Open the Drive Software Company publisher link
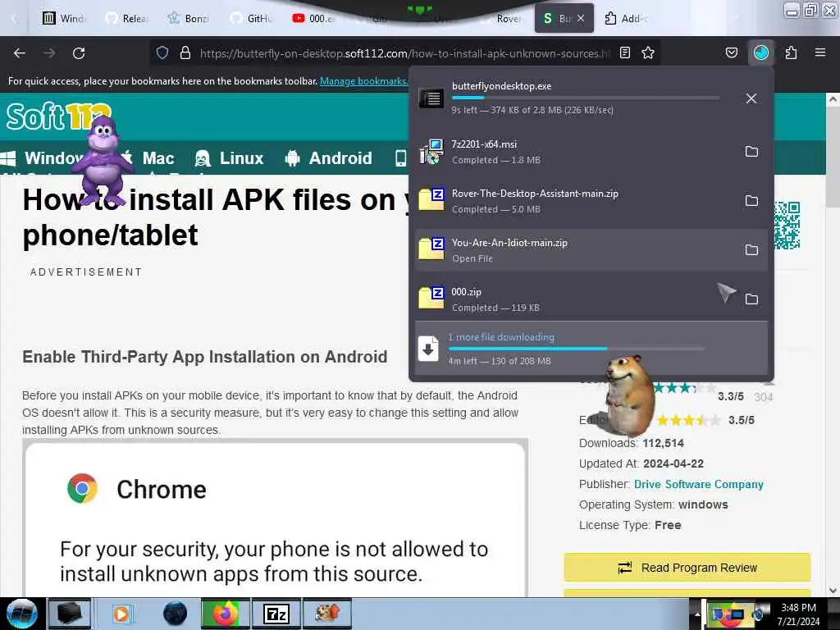The height and width of the screenshot is (630, 840). (x=699, y=484)
